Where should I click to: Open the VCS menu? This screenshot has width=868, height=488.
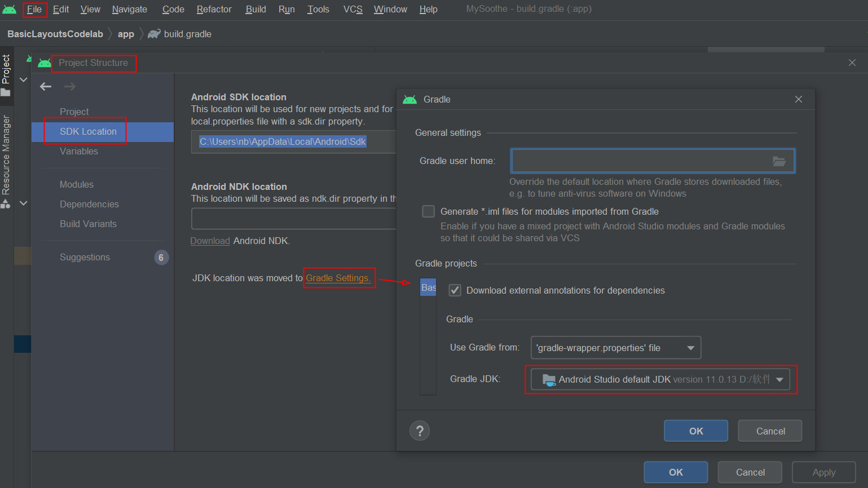(x=353, y=10)
